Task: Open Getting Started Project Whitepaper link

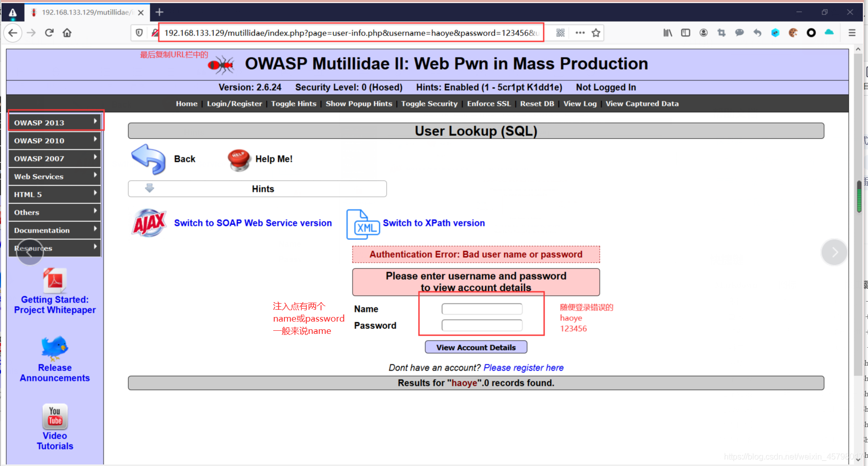Action: click(55, 305)
